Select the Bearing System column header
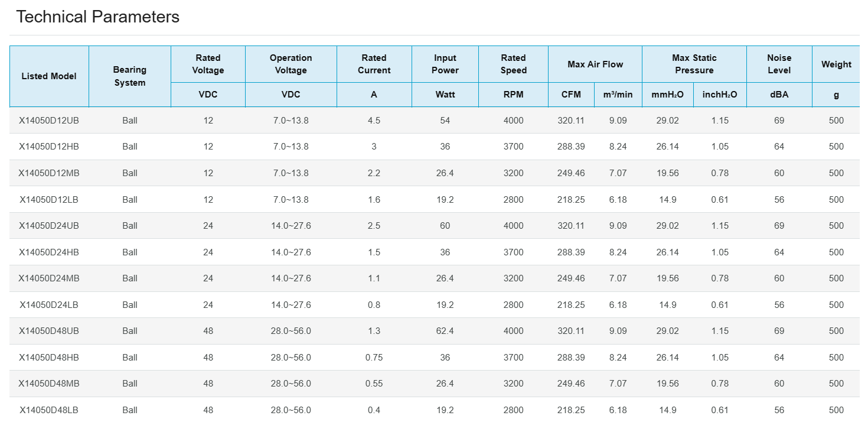The image size is (868, 422). 129,76
